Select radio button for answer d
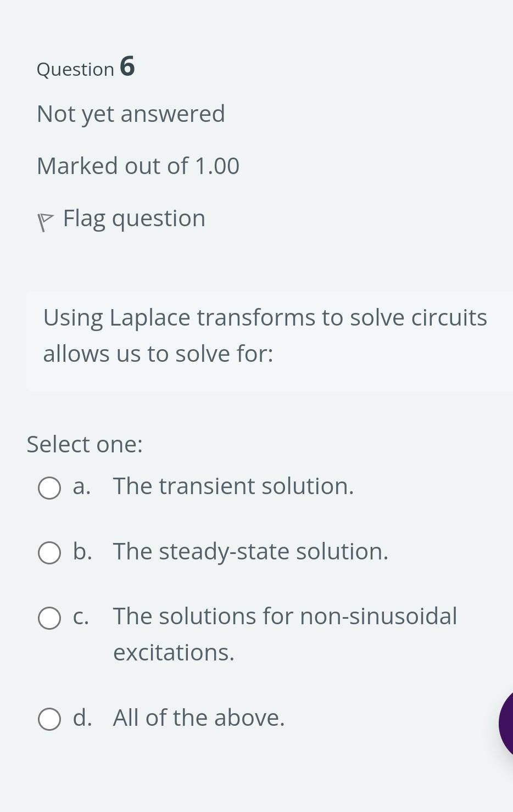513x812 pixels. [x=49, y=719]
